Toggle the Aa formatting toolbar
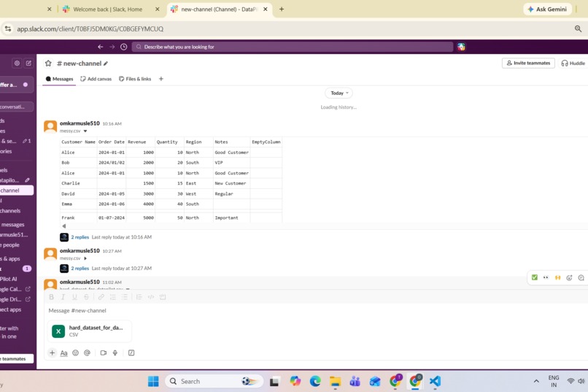Image resolution: width=588 pixels, height=392 pixels. pyautogui.click(x=63, y=353)
